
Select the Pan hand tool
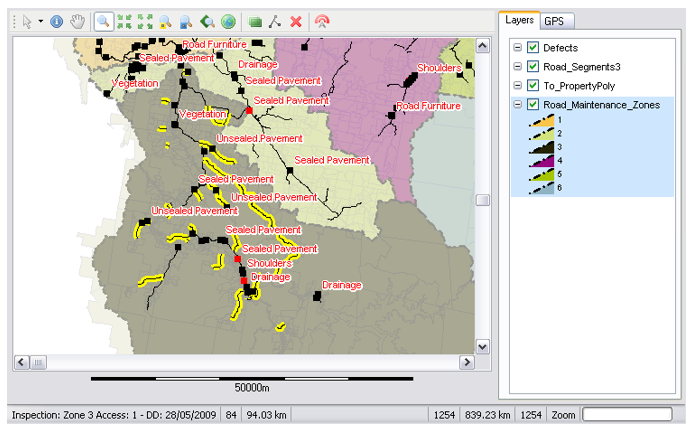(x=76, y=20)
